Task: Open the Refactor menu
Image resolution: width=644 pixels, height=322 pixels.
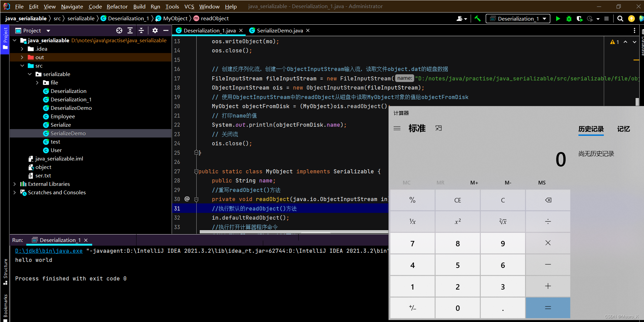Action: (117, 6)
